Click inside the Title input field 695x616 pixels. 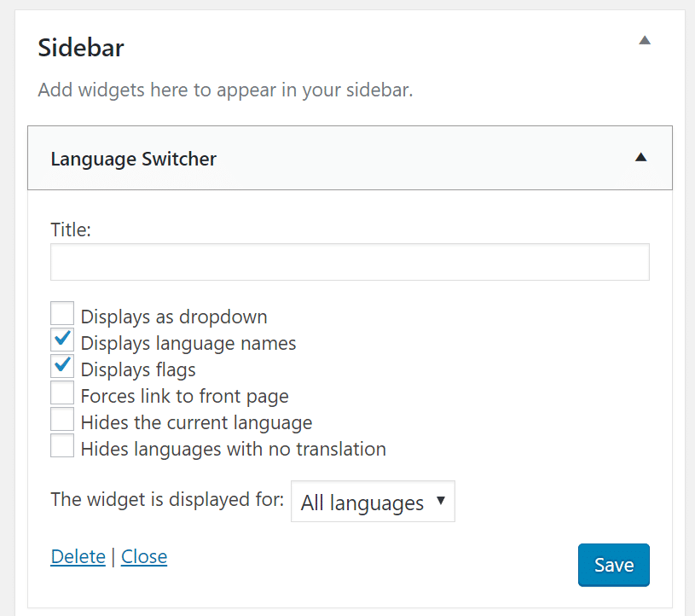349,261
